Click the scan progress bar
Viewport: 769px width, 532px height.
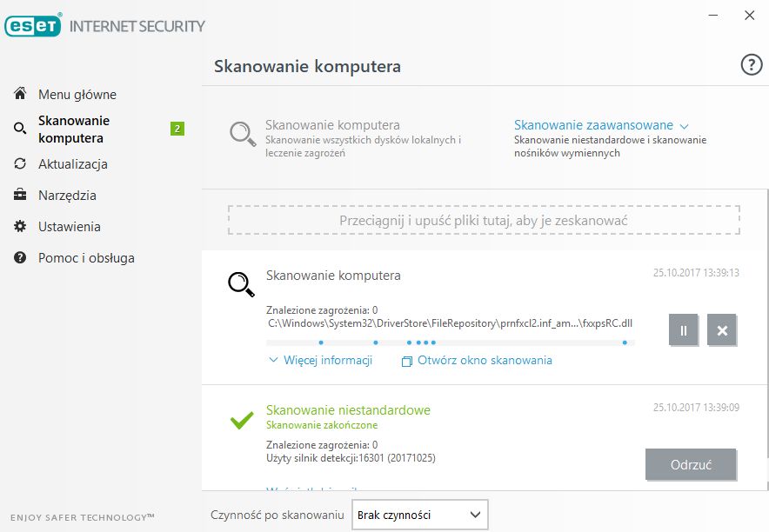click(450, 342)
